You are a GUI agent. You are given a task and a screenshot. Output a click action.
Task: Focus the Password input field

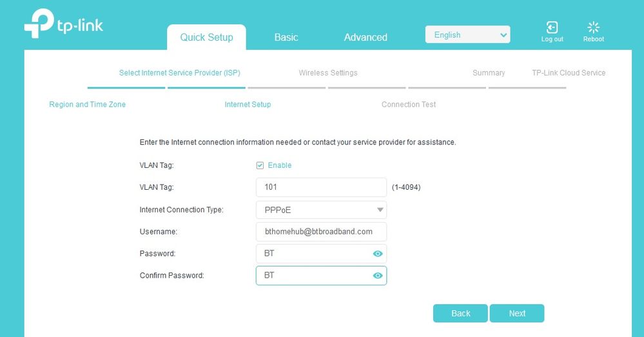313,254
